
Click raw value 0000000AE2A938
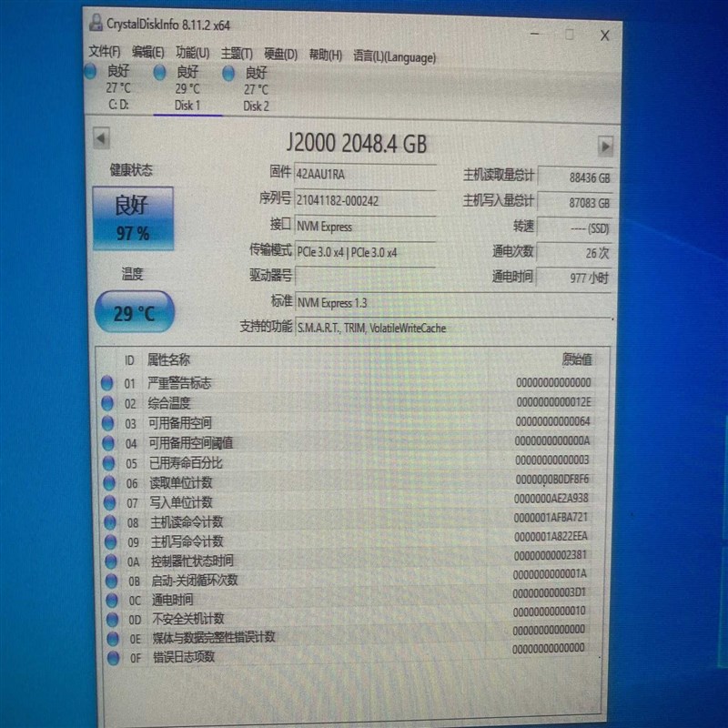point(551,498)
